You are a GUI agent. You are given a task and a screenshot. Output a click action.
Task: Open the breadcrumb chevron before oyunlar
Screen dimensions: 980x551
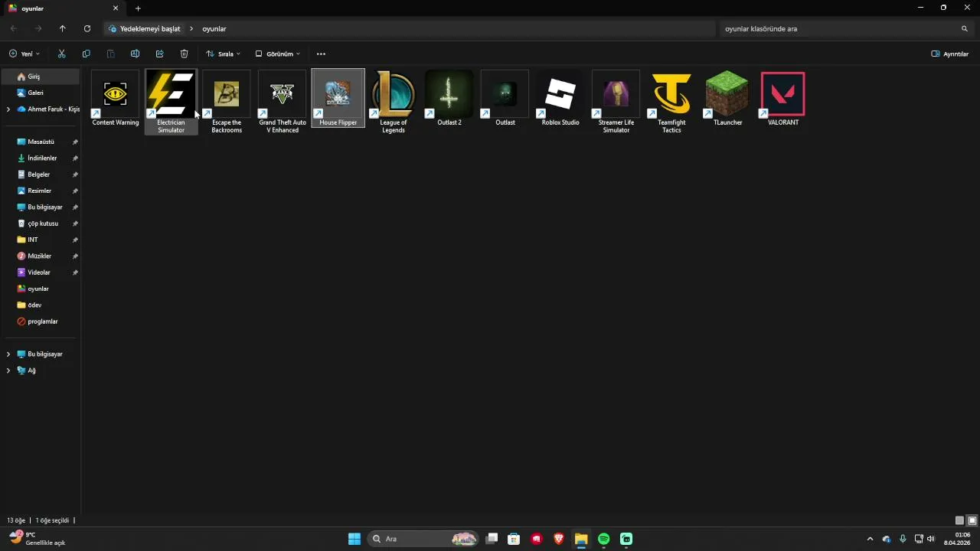(191, 28)
